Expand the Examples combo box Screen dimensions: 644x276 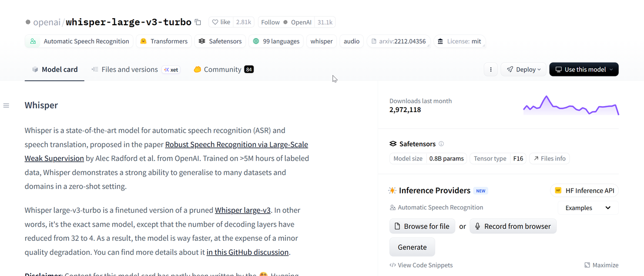(x=588, y=208)
